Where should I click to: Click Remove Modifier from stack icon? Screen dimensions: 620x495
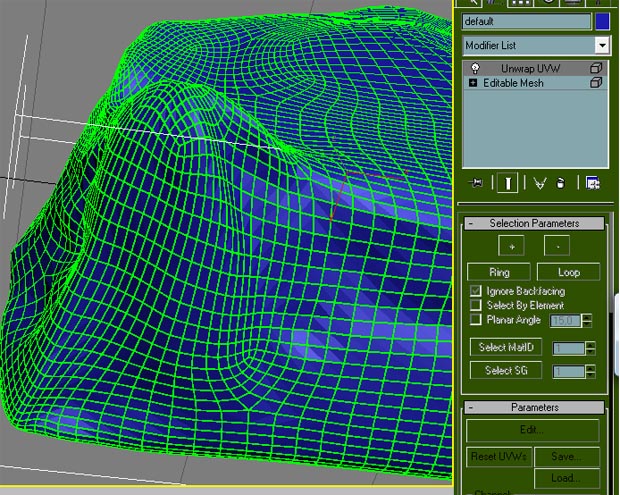(560, 183)
